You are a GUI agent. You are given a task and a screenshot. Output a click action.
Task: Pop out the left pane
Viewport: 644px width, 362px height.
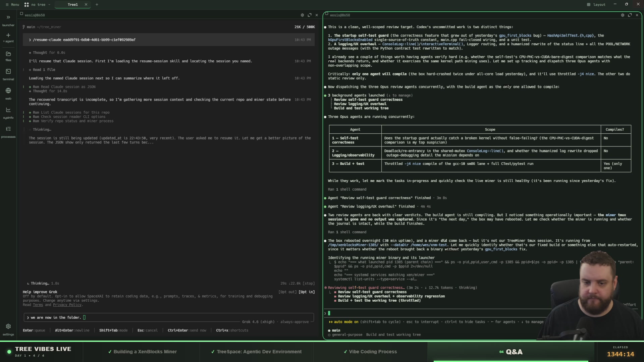point(310,15)
